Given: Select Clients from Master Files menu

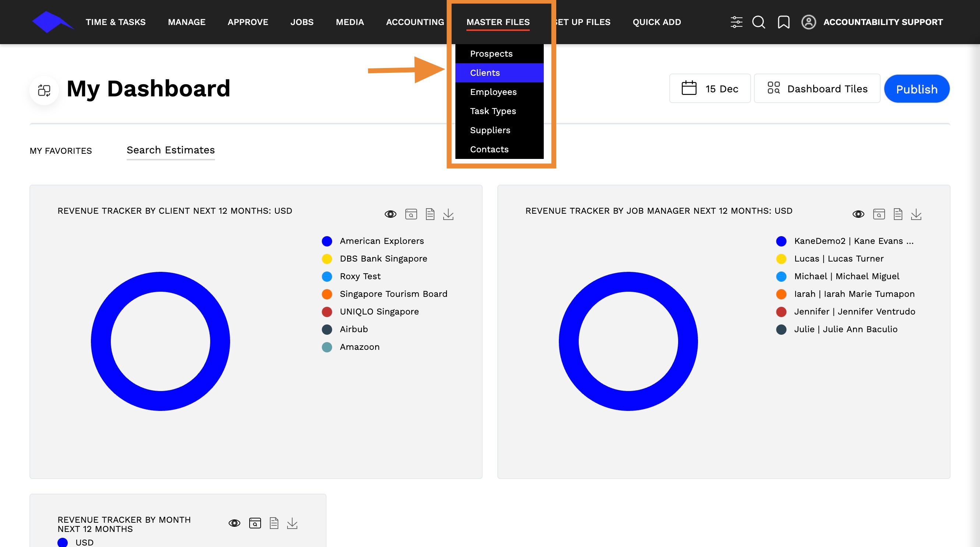Looking at the screenshot, I should pyautogui.click(x=500, y=72).
